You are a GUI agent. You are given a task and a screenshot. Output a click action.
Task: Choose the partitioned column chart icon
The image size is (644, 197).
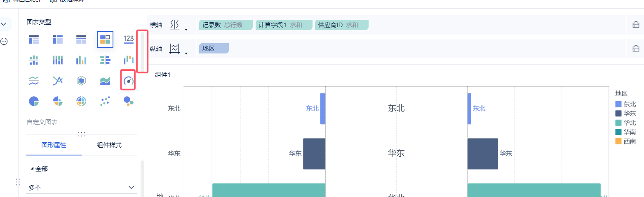[x=34, y=60]
